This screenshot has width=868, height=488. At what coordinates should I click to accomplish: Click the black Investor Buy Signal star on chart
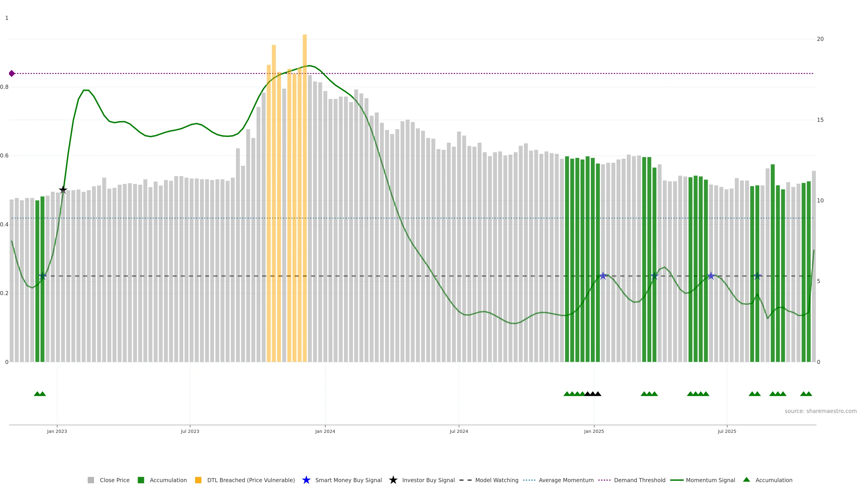[63, 190]
